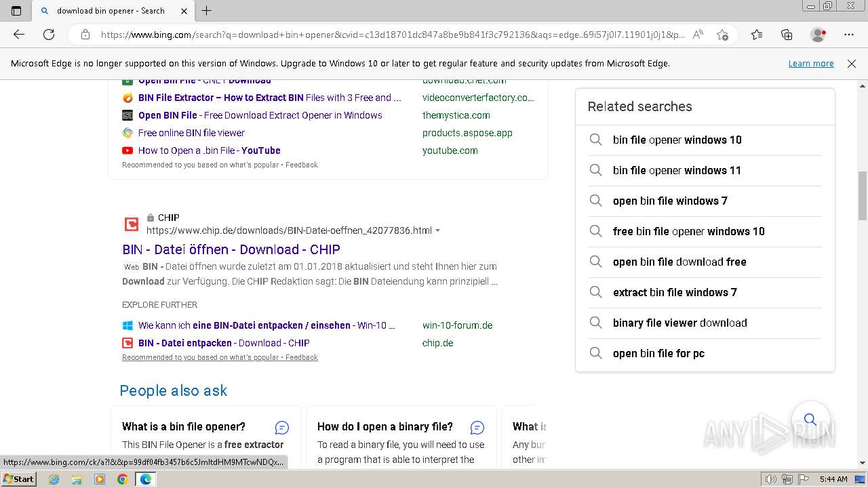
Task: Click the page vertical scrollbar thumb
Action: (x=862, y=196)
